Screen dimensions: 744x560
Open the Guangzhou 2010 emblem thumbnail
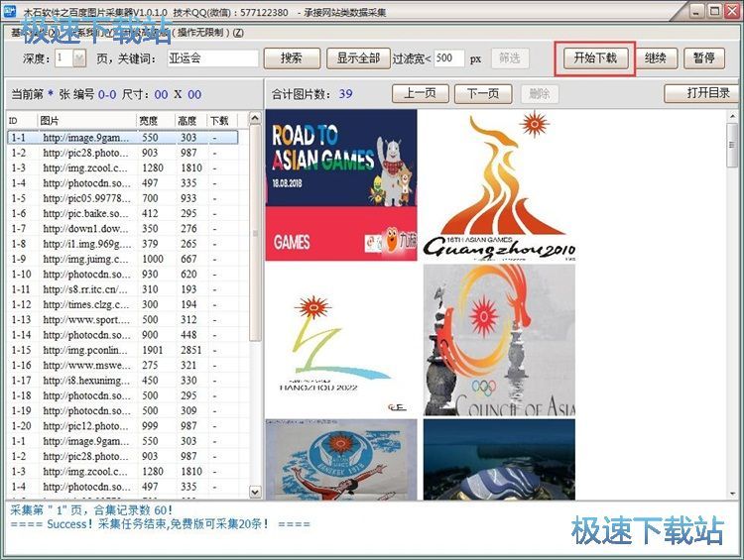499,185
